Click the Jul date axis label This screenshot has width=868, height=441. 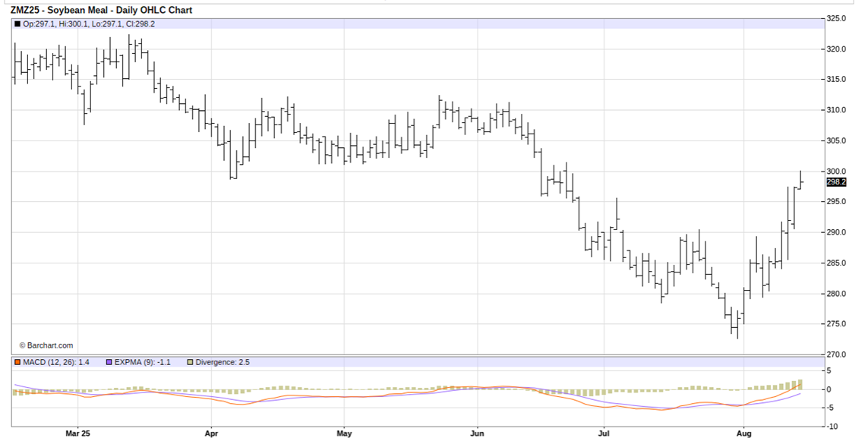pyautogui.click(x=604, y=433)
